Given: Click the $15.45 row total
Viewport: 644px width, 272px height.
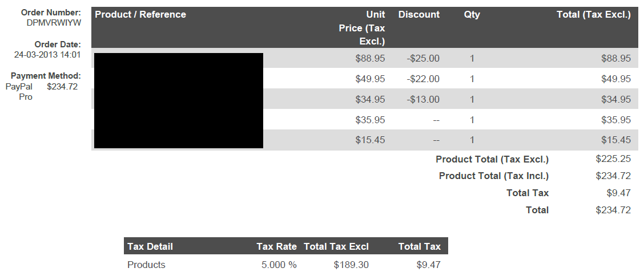Looking at the screenshot, I should (x=615, y=140).
